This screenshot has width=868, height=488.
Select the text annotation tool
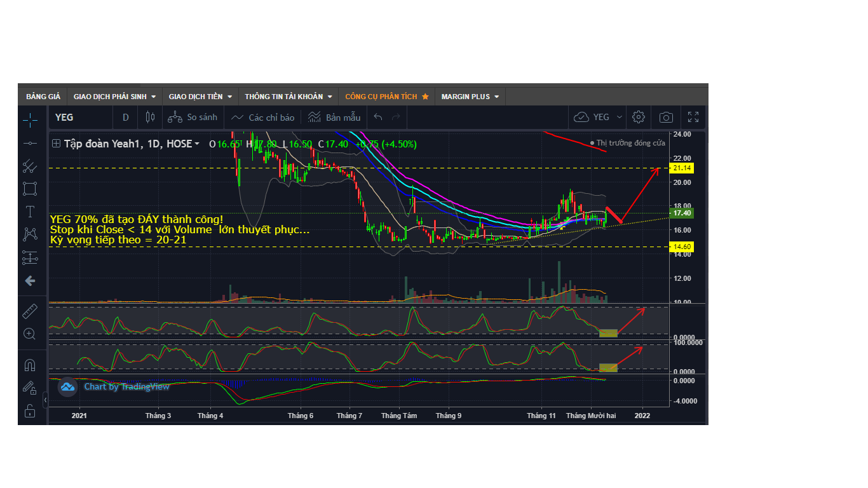[x=30, y=212]
